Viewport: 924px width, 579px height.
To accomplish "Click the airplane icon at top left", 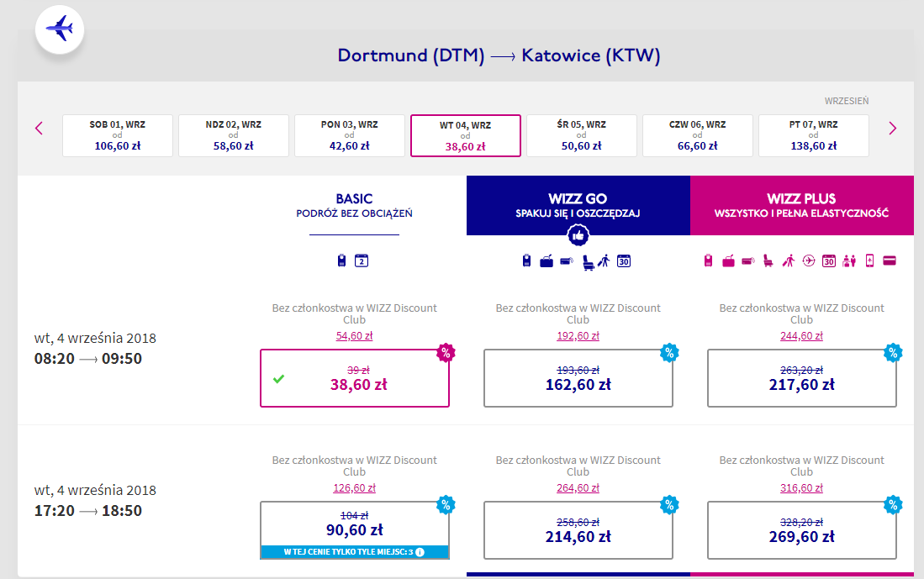I will pos(59,29).
